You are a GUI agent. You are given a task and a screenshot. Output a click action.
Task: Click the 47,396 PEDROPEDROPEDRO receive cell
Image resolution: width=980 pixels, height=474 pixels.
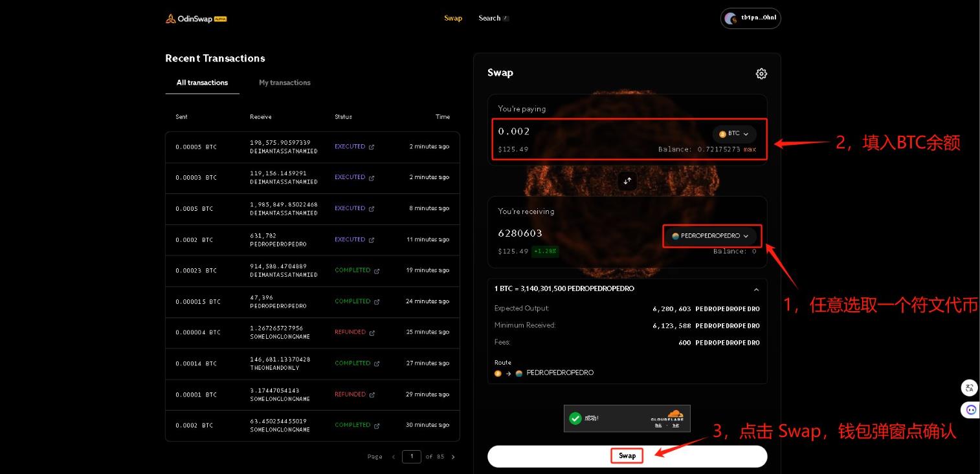(278, 302)
